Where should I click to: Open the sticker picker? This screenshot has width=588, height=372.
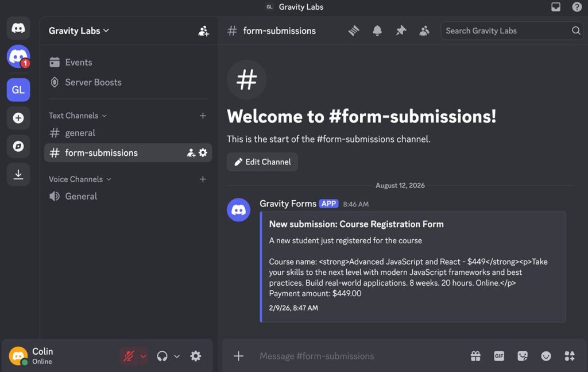click(x=523, y=356)
